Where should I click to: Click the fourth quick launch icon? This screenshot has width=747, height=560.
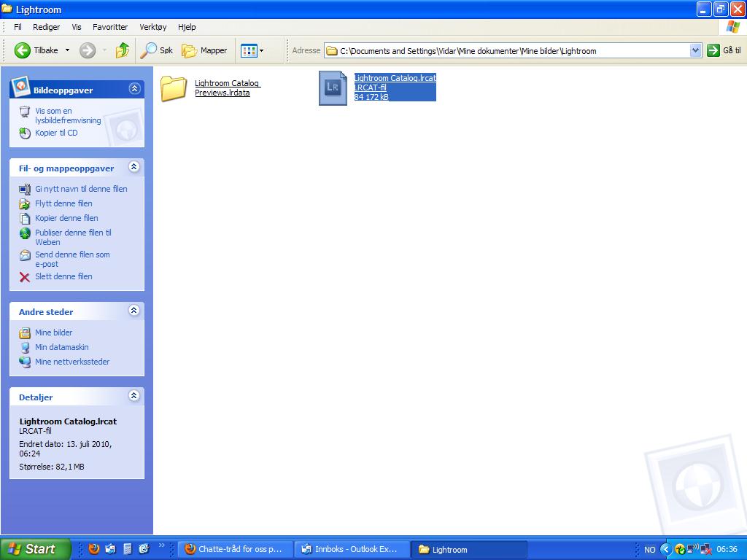(144, 549)
